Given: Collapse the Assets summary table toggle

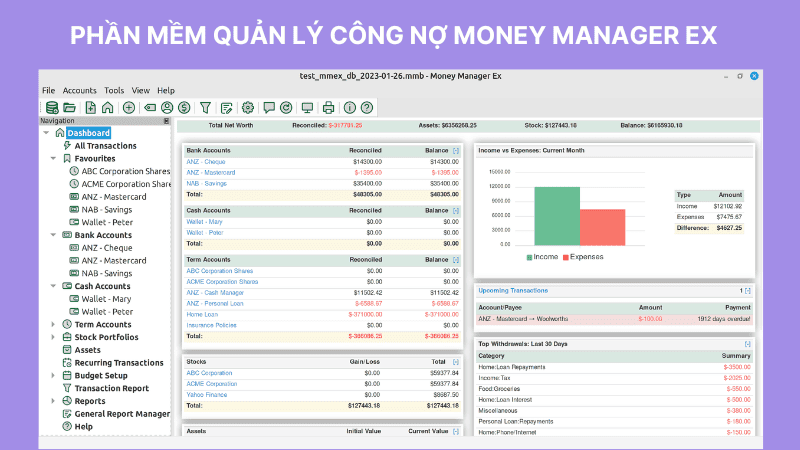Looking at the screenshot, I should coord(456,432).
